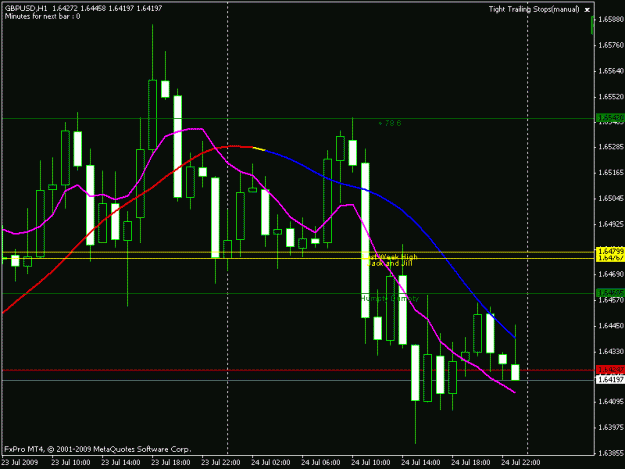Click the '24 Jul 22:00' time axis label
625x469 pixels.
[521, 462]
